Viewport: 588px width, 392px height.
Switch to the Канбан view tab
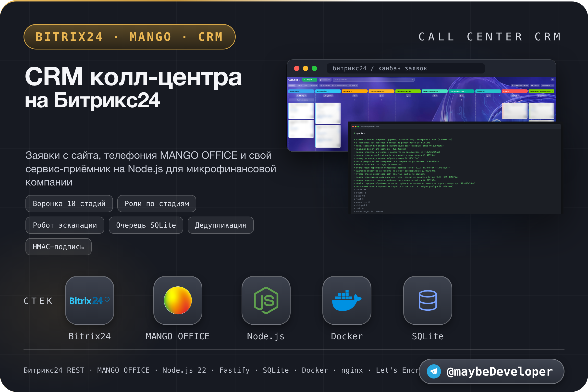coord(292,86)
